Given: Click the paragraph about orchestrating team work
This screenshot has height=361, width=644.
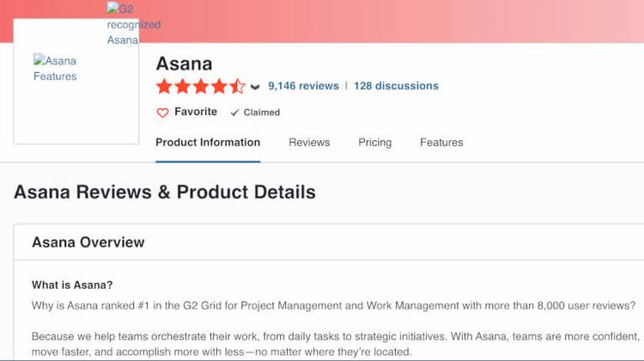Looking at the screenshot, I should [x=335, y=344].
